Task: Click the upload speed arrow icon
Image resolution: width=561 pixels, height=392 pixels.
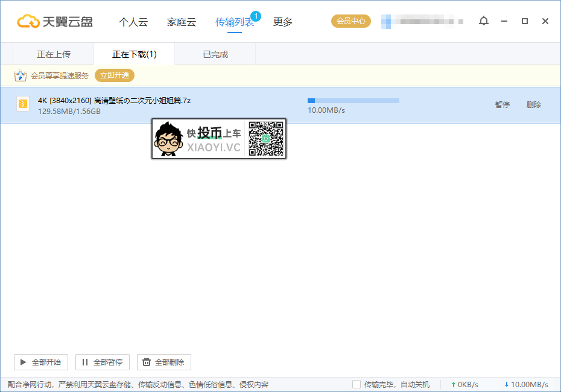Action: point(452,384)
